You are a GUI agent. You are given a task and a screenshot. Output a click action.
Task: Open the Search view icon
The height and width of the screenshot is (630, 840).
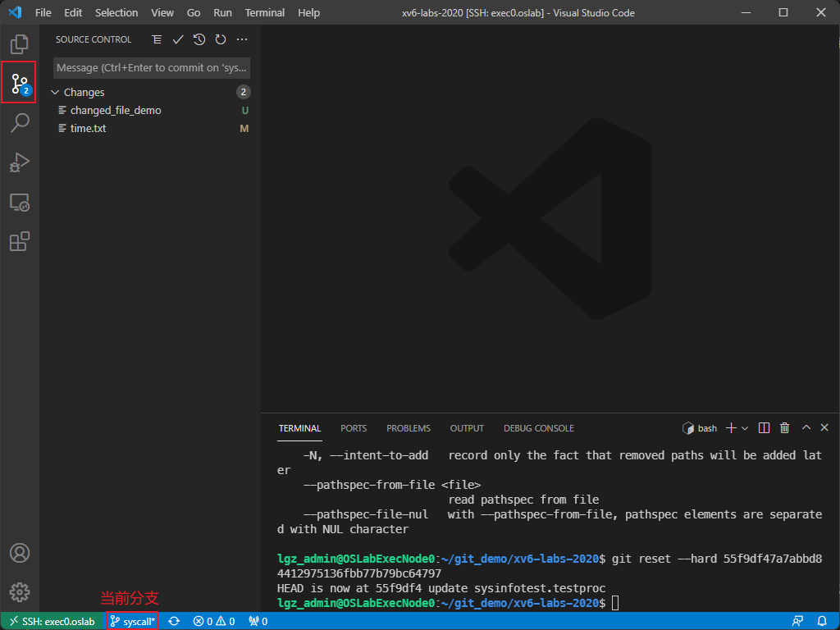click(x=20, y=123)
